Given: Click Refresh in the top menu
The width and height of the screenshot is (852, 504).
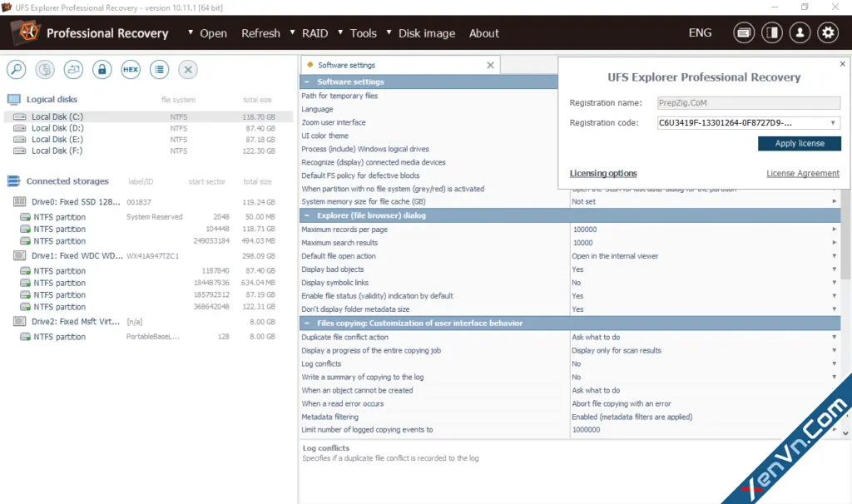Looking at the screenshot, I should [x=260, y=33].
